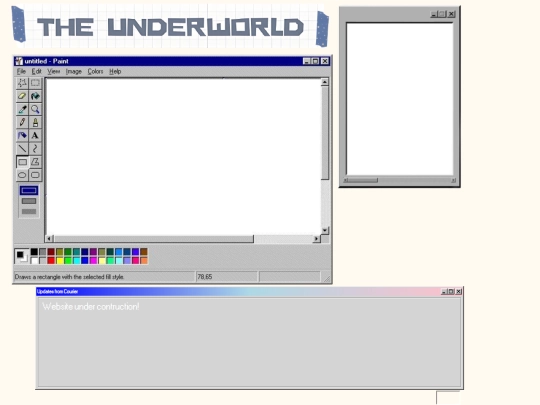Choose the dark red color swatch
540x405 pixels.
51,252
